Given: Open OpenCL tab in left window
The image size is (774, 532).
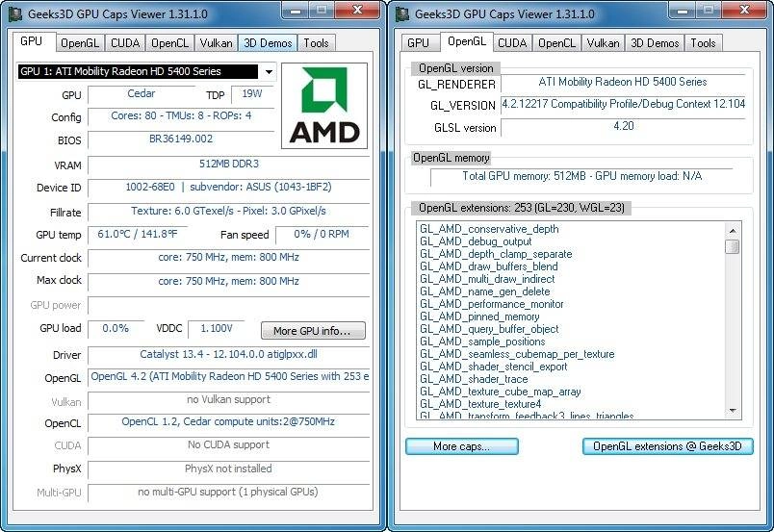Looking at the screenshot, I should (169, 43).
